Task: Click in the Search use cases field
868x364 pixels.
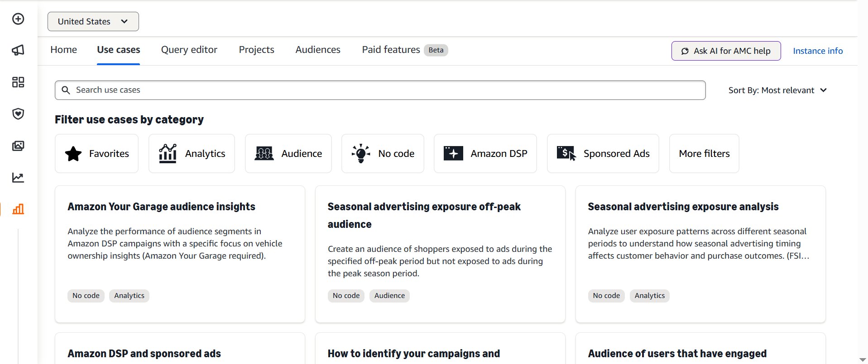Action: coord(380,90)
